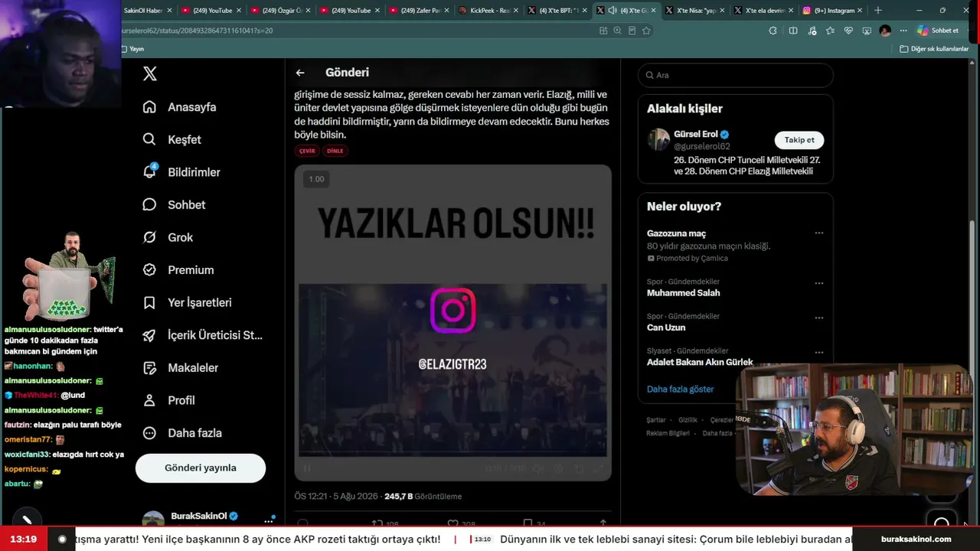980x551 pixels.
Task: Open Gürsel Erol avatar in Alakalı kişiler
Action: 658,139
